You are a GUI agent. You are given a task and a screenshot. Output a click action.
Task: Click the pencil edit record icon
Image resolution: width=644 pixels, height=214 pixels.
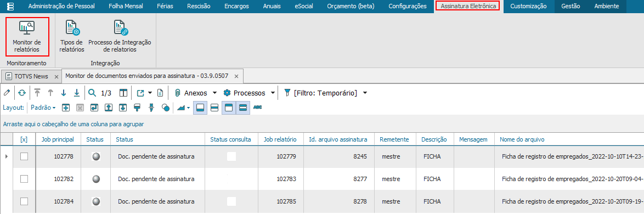point(7,93)
